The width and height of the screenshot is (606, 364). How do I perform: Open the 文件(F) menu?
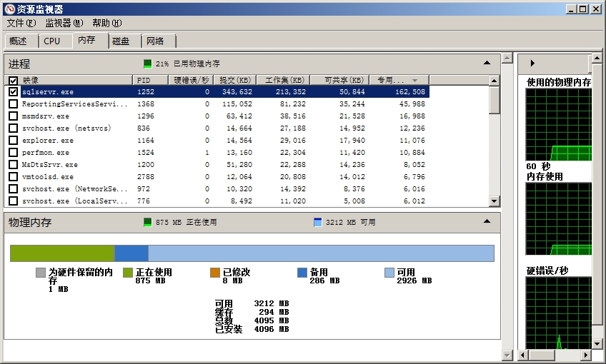[x=21, y=23]
